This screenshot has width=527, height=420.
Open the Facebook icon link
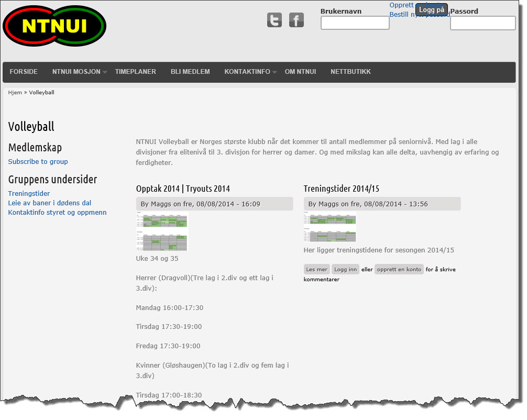[x=297, y=20]
